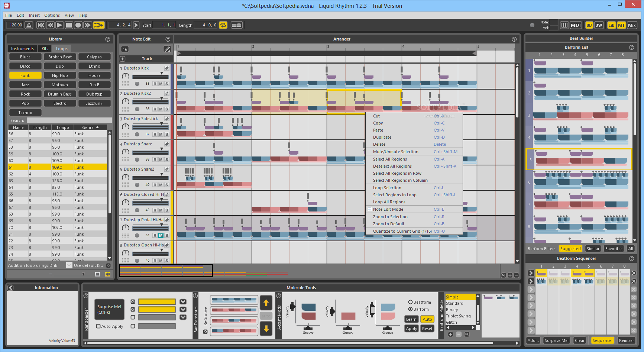Stop audition with the small square button

tap(97, 274)
